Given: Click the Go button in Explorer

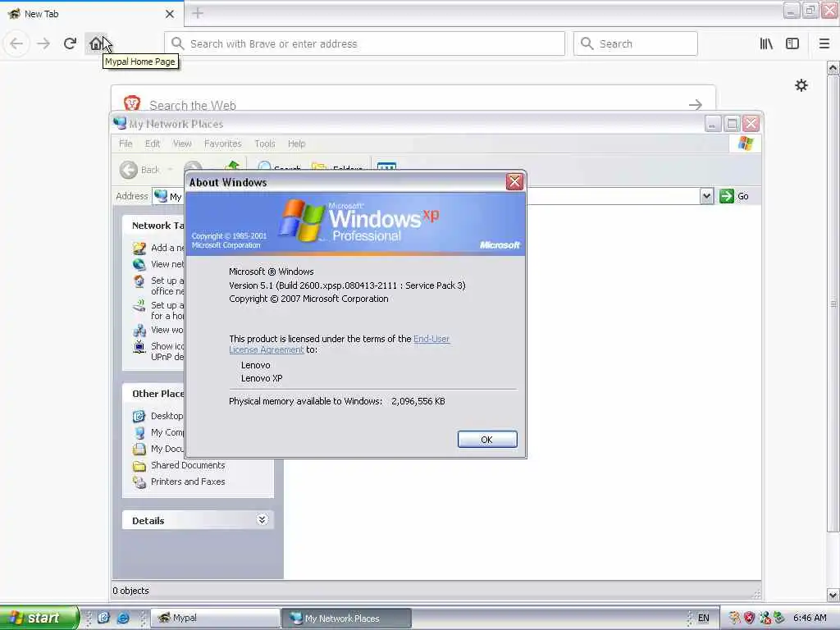Looking at the screenshot, I should (734, 196).
